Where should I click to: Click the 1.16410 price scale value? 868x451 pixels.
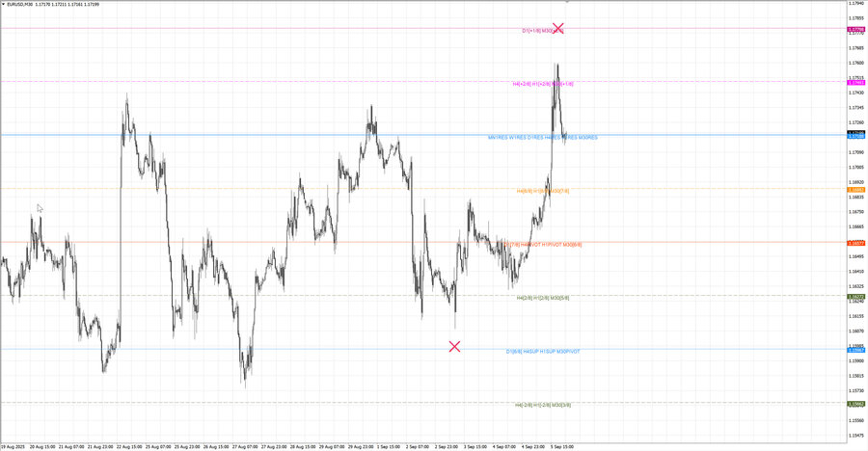point(855,271)
